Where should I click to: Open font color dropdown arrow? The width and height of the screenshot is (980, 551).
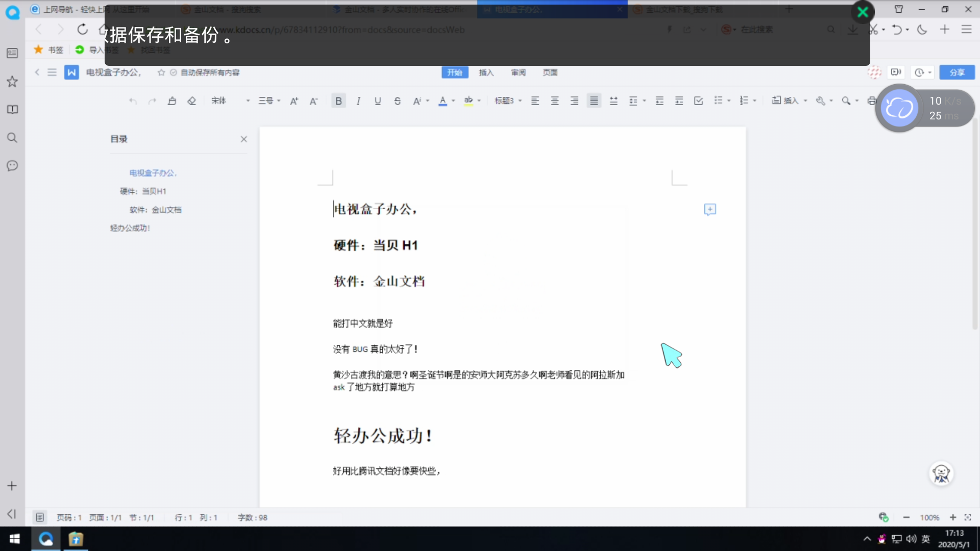point(453,101)
